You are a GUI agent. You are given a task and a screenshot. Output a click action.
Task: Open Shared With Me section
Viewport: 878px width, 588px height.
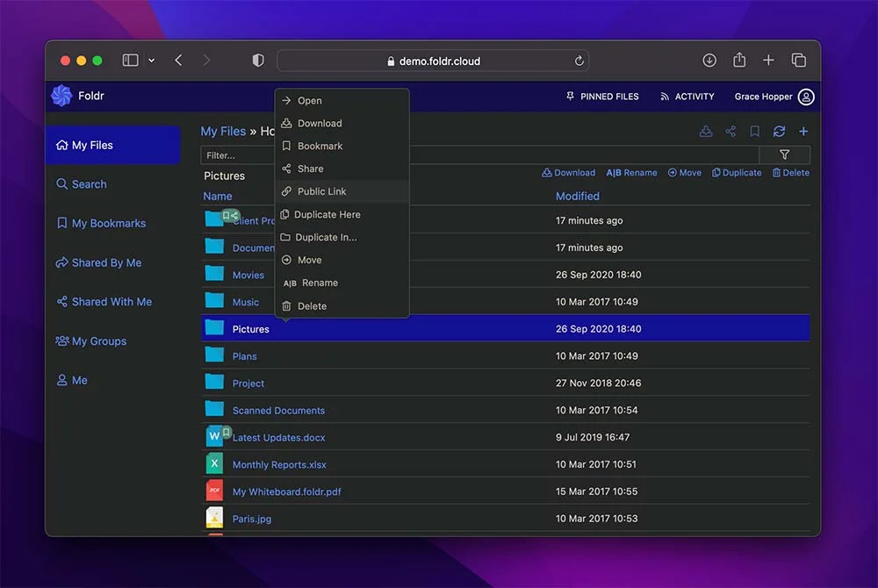coord(104,302)
